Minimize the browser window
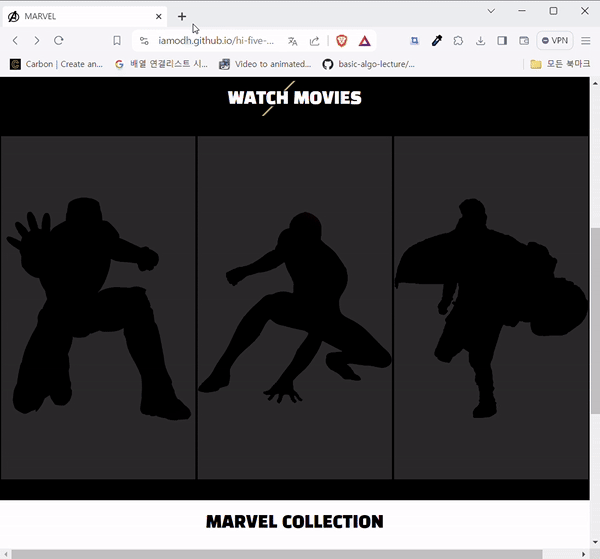The width and height of the screenshot is (600, 559). [522, 11]
